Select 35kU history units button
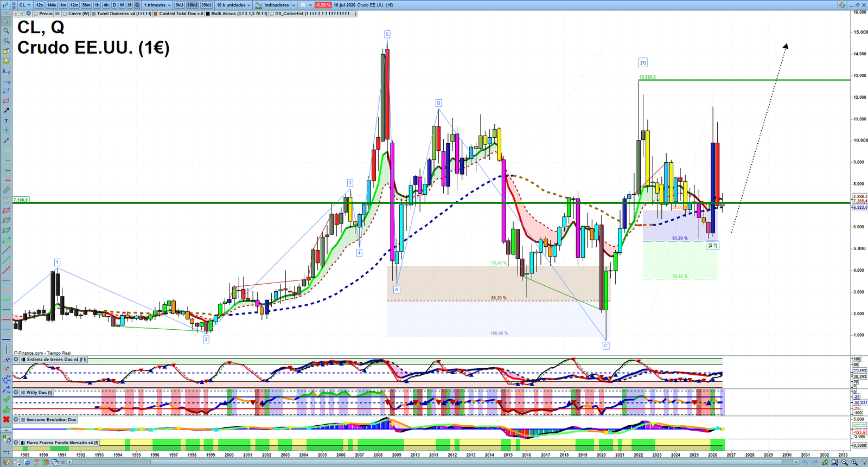 pyautogui.click(x=206, y=5)
